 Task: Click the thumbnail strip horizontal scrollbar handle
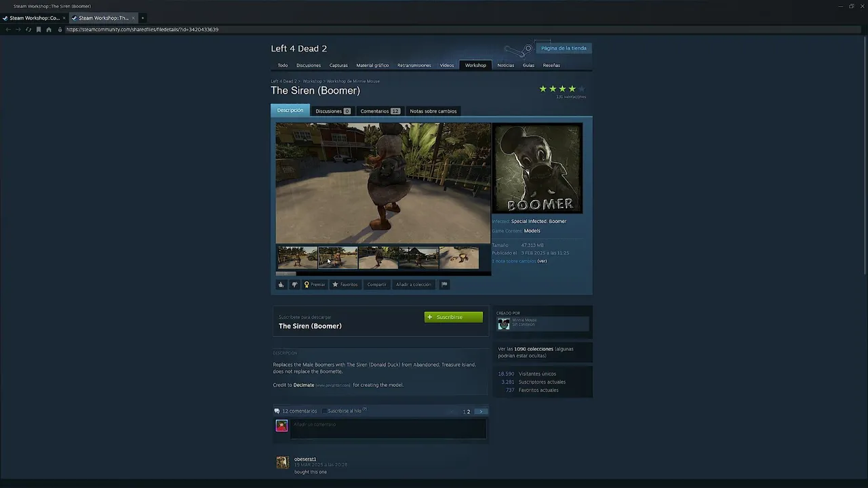285,273
